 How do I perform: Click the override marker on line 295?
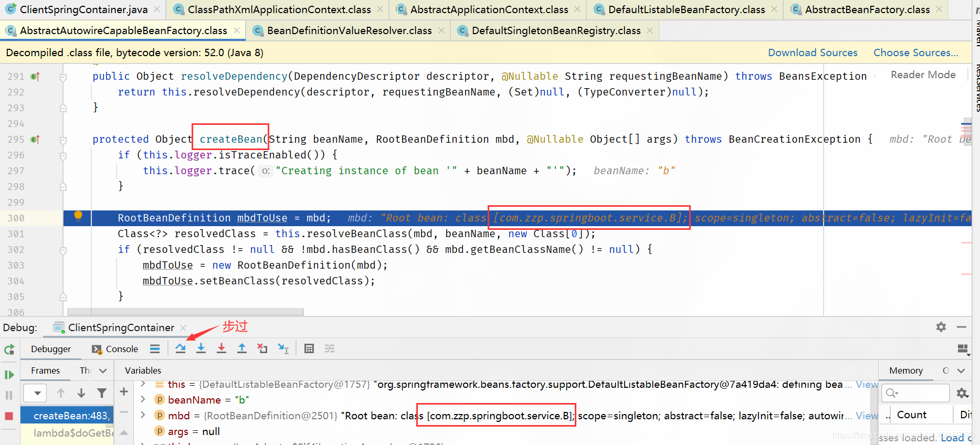tap(35, 140)
